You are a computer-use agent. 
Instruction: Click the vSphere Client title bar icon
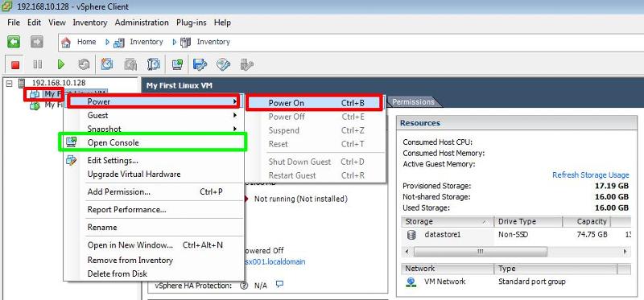7,7
